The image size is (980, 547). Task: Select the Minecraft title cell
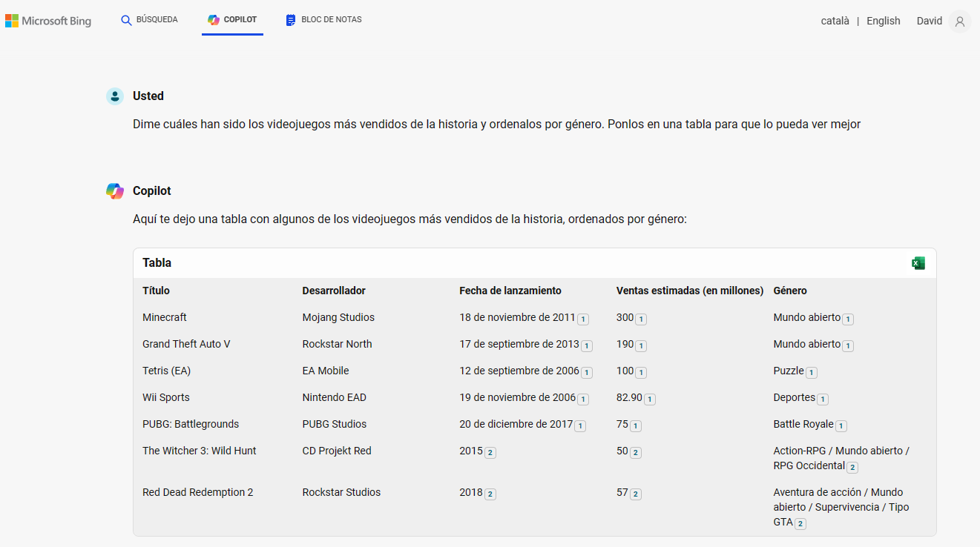pyautogui.click(x=165, y=317)
